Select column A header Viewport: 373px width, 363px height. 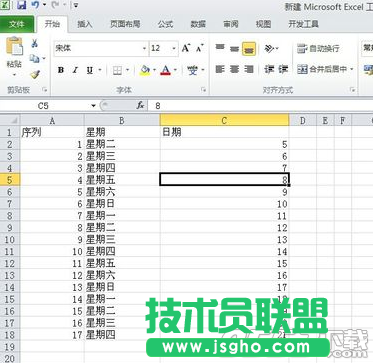pos(52,120)
